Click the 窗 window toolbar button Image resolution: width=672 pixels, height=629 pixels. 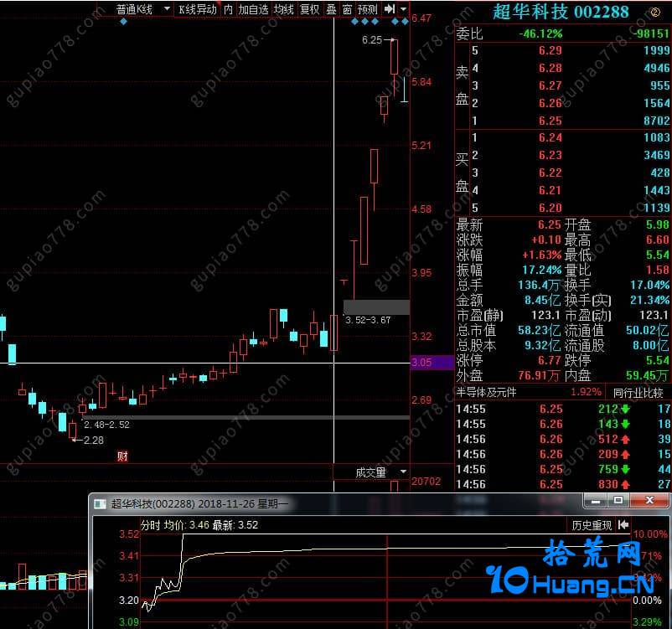click(347, 9)
